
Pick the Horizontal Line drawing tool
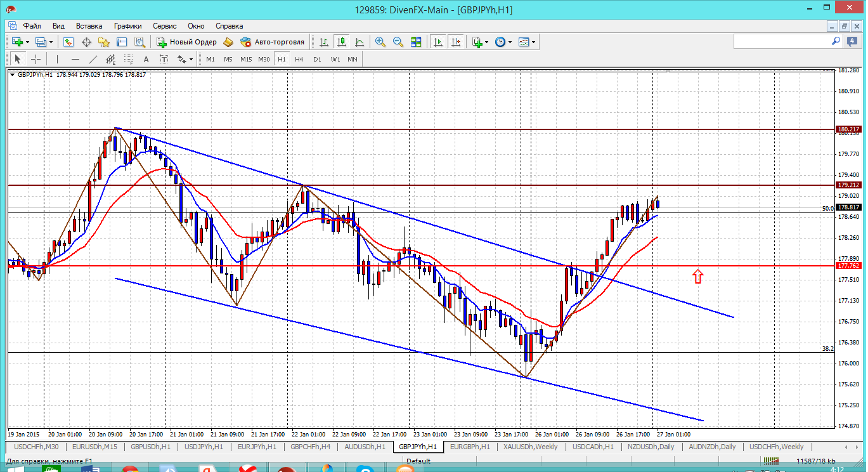coord(75,59)
